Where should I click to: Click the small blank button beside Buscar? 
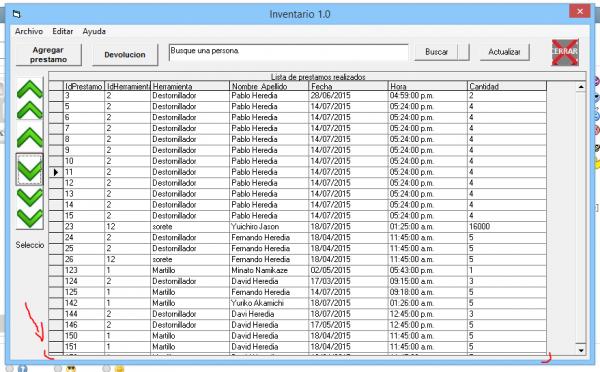coord(463,52)
